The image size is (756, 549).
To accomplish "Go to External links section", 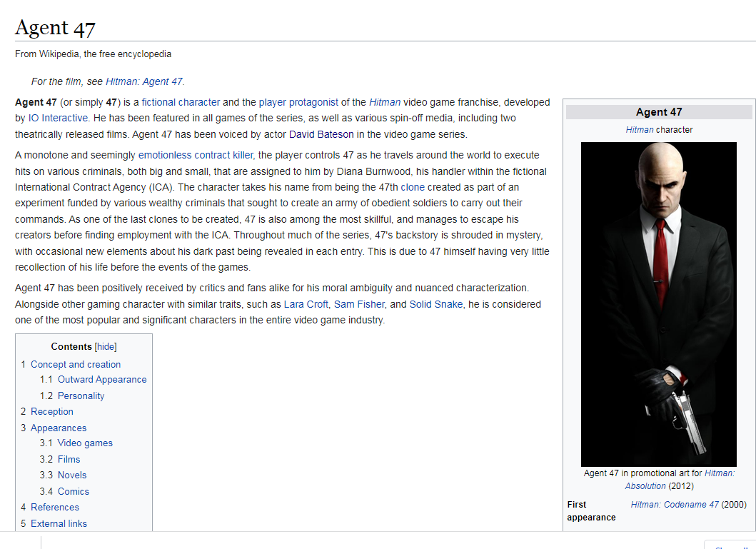I will click(x=59, y=523).
